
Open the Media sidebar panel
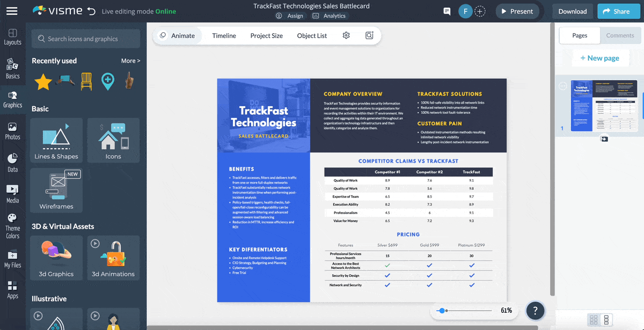pyautogui.click(x=13, y=194)
